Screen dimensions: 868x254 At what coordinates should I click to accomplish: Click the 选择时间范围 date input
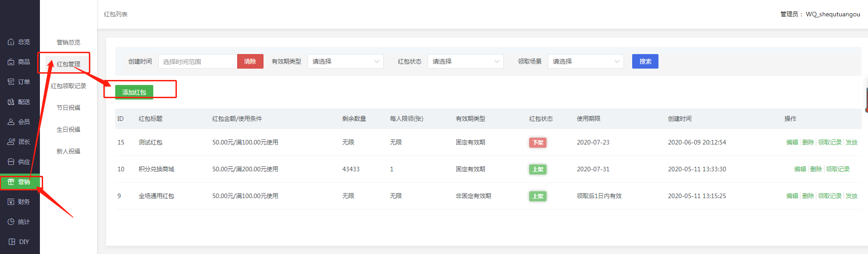click(x=198, y=61)
